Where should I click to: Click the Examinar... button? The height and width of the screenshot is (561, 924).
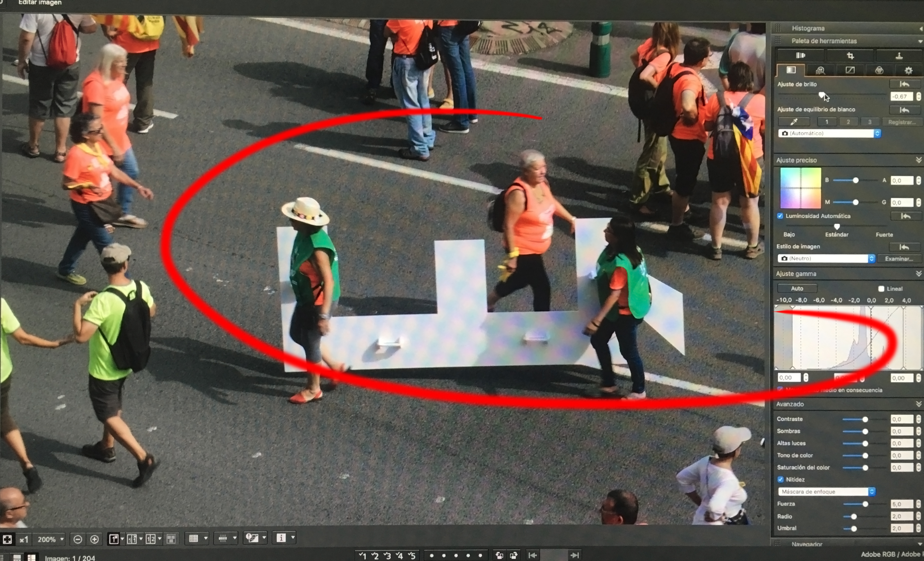(899, 259)
